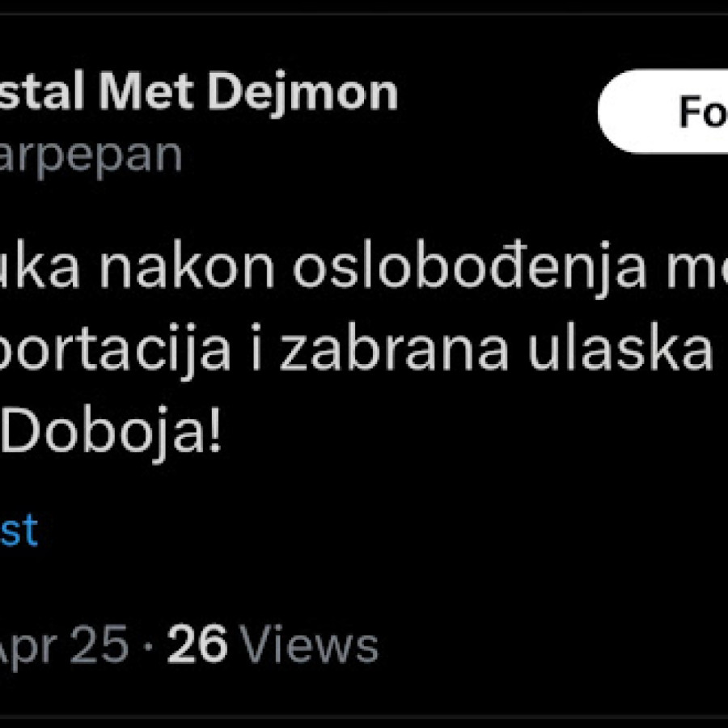Click the '26 Views' counter

(x=273, y=645)
